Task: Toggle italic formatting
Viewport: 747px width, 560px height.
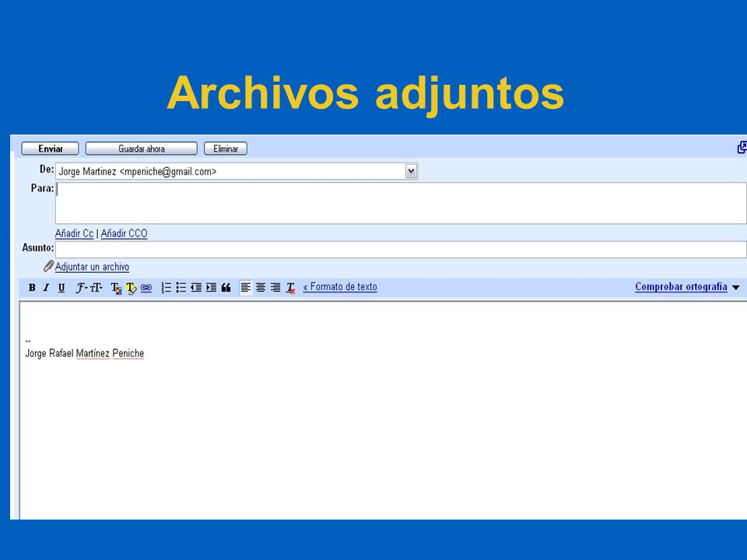Action: coord(46,288)
